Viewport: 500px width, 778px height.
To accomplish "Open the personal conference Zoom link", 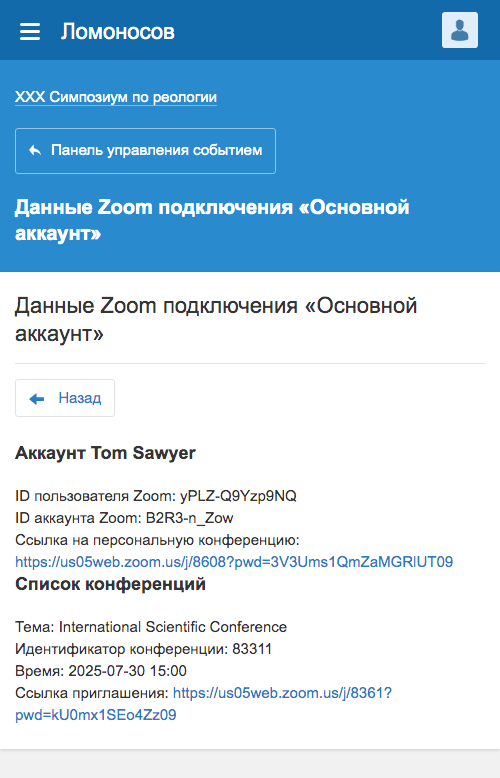I will [x=234, y=562].
